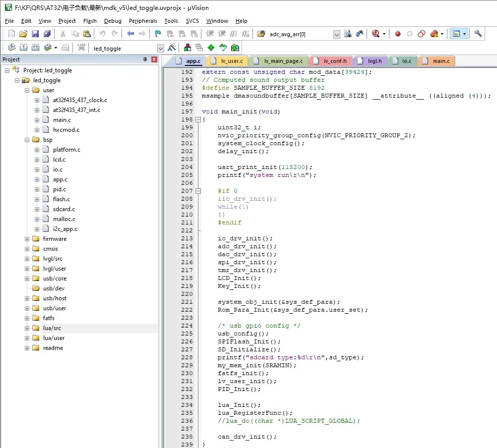The width and height of the screenshot is (497, 448).
Task: Open the Project menu
Action: click(67, 21)
